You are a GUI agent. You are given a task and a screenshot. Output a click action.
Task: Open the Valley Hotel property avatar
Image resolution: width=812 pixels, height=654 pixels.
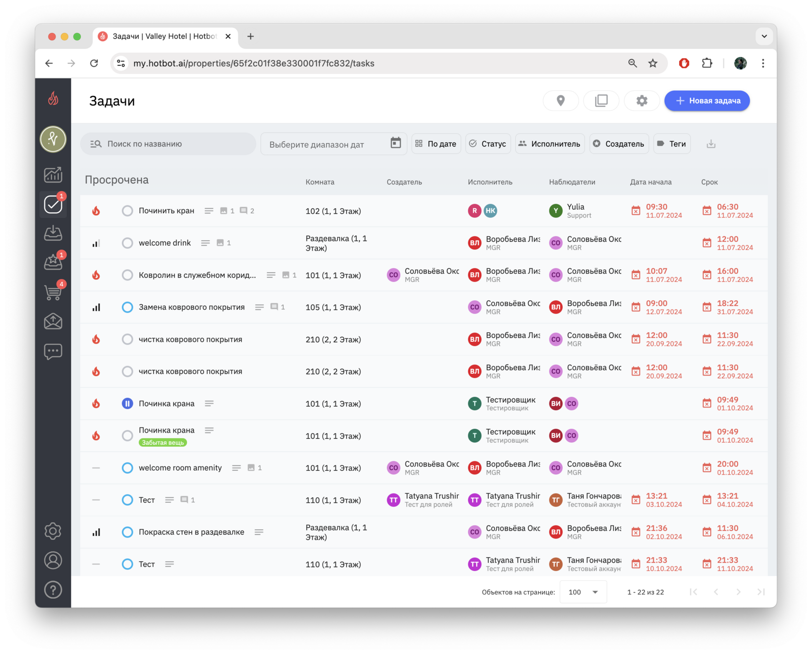(53, 139)
